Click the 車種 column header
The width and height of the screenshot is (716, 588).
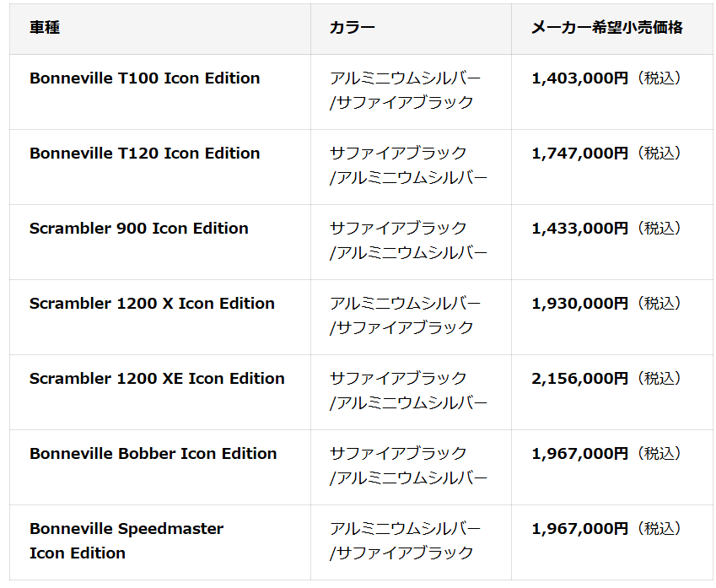point(45,28)
